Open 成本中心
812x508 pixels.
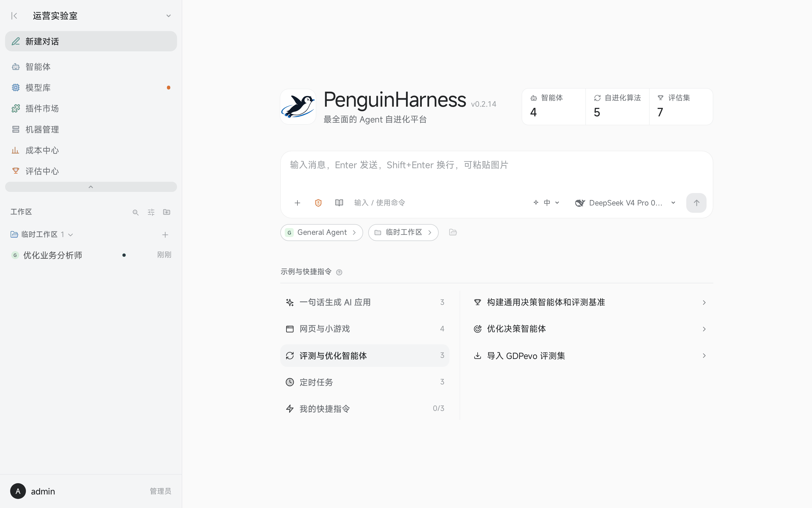[91, 150]
